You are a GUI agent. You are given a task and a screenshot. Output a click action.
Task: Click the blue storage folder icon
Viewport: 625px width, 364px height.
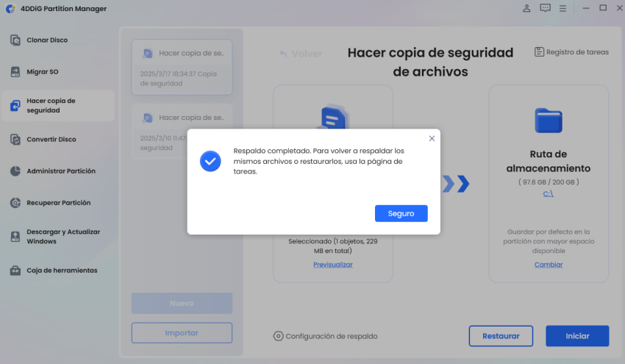[x=549, y=121]
